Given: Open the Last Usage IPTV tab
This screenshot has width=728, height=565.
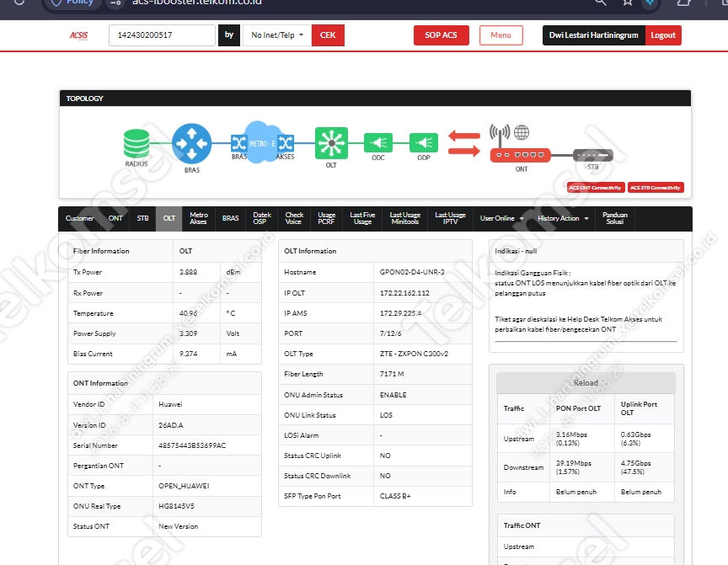Looking at the screenshot, I should pos(450,218).
